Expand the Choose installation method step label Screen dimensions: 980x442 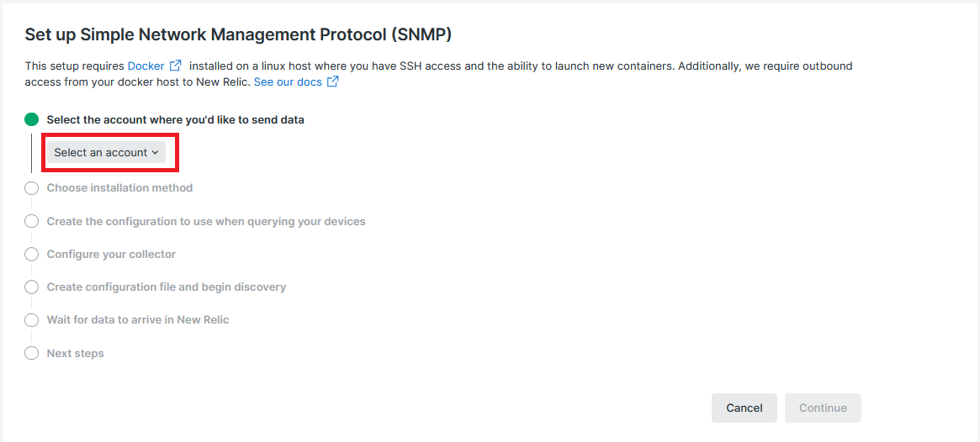(x=119, y=187)
